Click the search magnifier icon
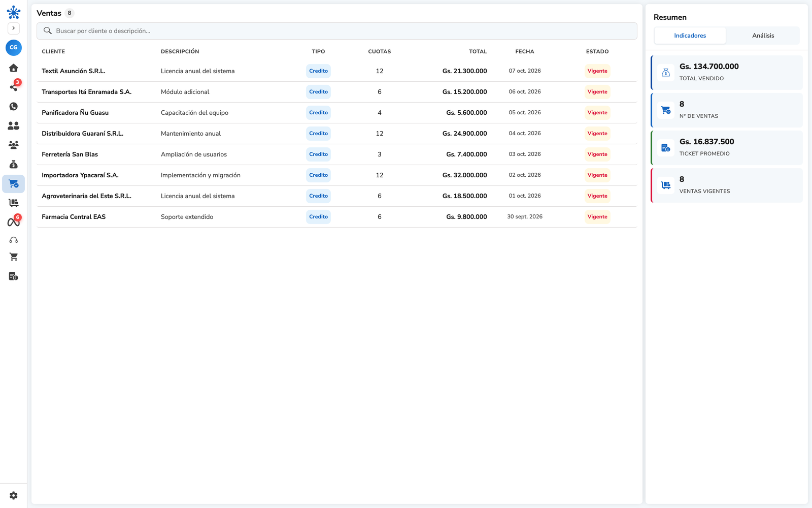The width and height of the screenshot is (812, 508). tap(48, 31)
